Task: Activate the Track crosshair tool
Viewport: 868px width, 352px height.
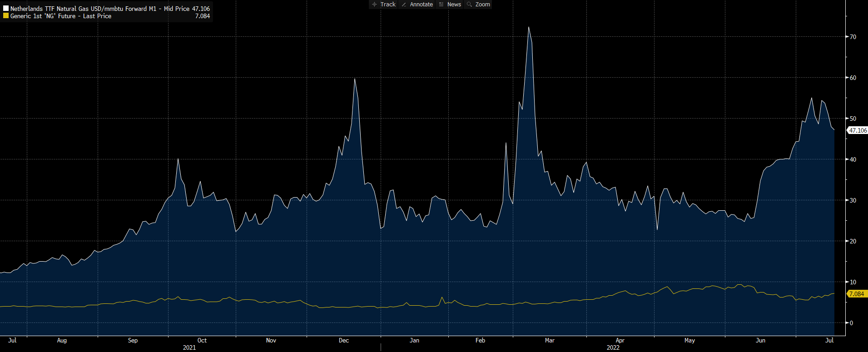Action: click(384, 5)
